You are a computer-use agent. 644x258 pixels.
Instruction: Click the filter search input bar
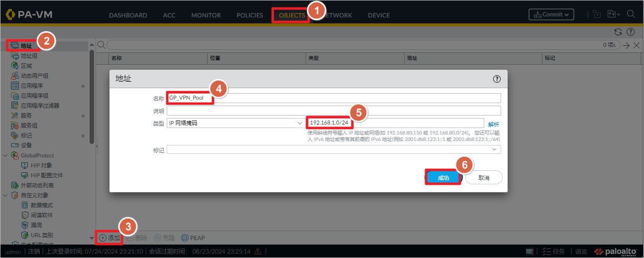(x=363, y=45)
